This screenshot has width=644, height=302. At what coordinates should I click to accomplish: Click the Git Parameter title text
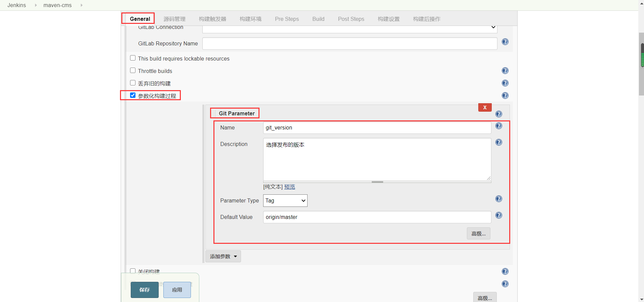click(237, 113)
